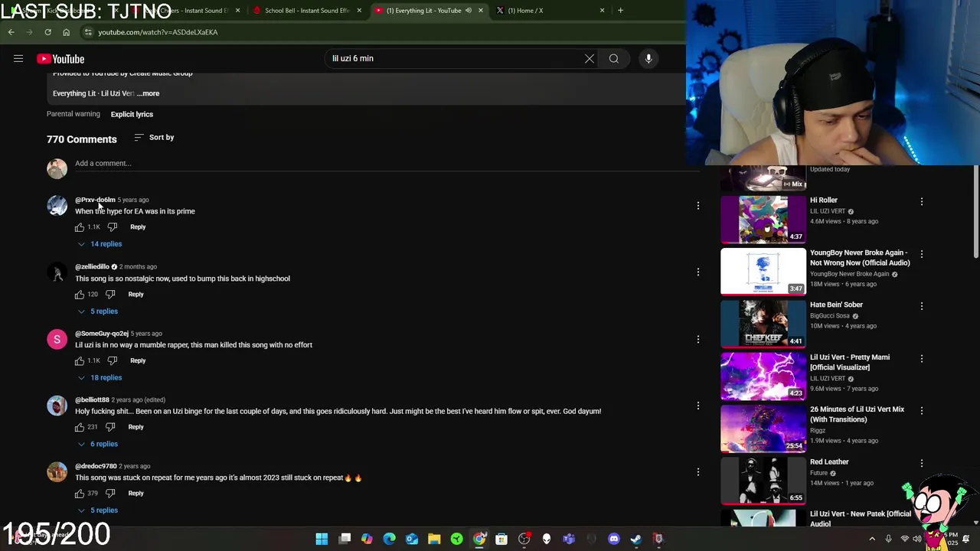Viewport: 980px width, 551px height.
Task: Expand 18 replies under @SomeGuy-qo2ej comment
Action: coord(100,378)
